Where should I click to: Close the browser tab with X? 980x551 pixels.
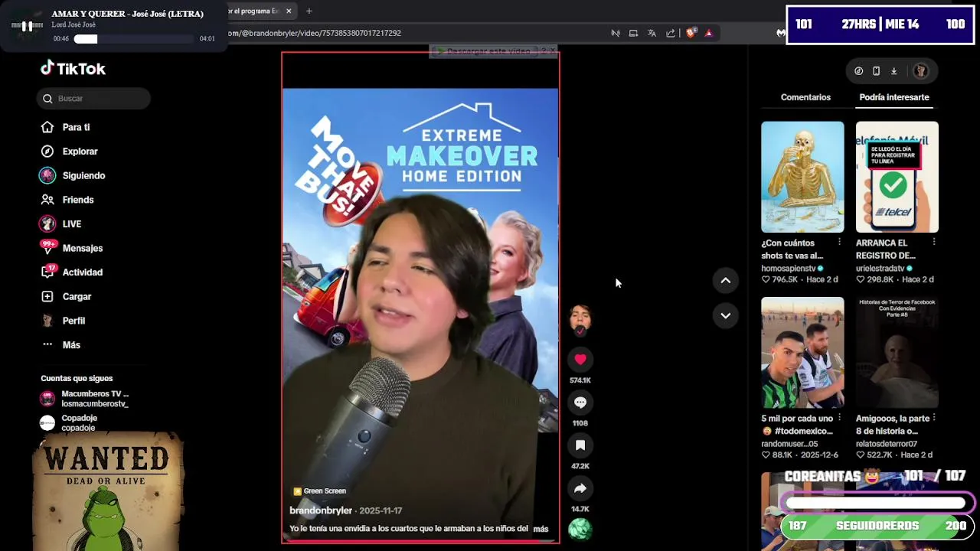pyautogui.click(x=289, y=11)
